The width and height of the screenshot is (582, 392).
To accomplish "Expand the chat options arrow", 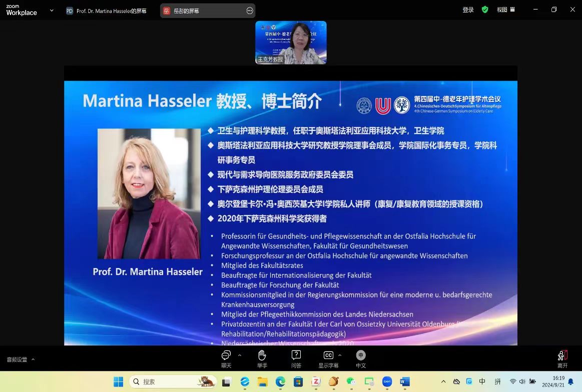I will [x=240, y=355].
